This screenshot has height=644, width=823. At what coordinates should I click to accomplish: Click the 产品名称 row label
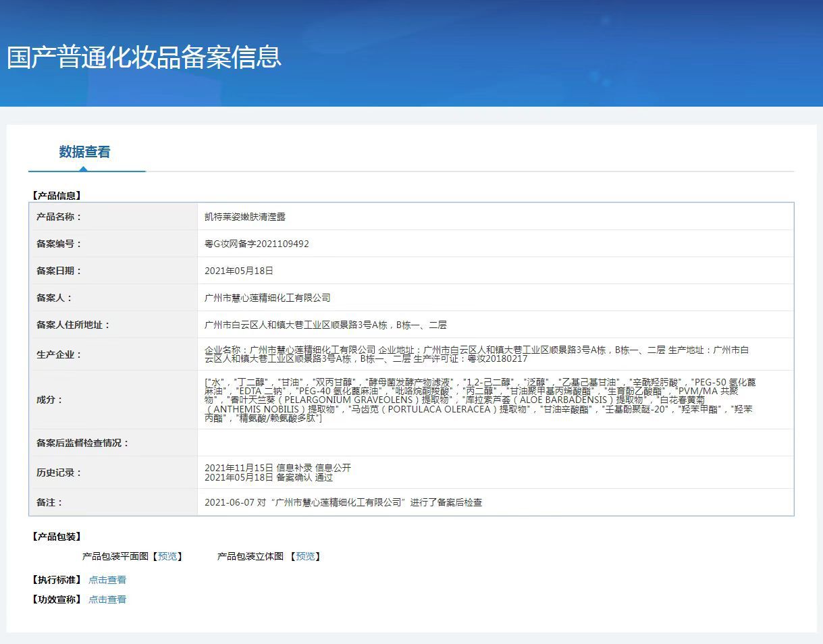click(59, 217)
